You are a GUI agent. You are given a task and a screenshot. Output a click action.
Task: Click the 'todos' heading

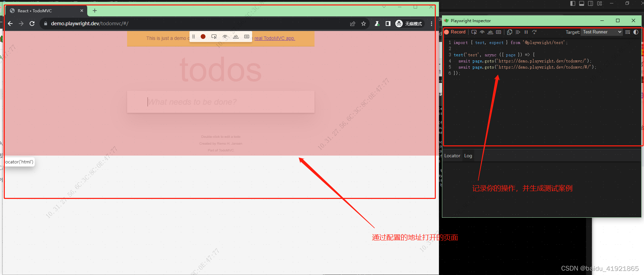[221, 70]
